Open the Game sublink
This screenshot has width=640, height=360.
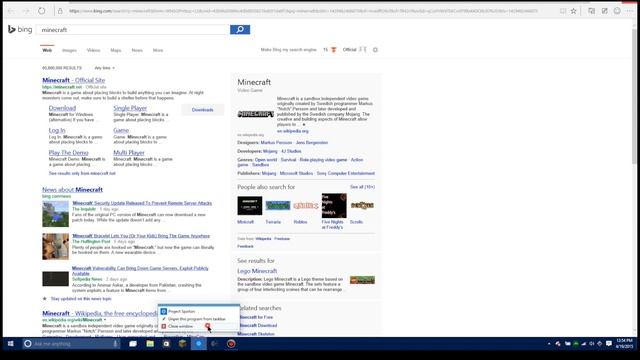121,130
